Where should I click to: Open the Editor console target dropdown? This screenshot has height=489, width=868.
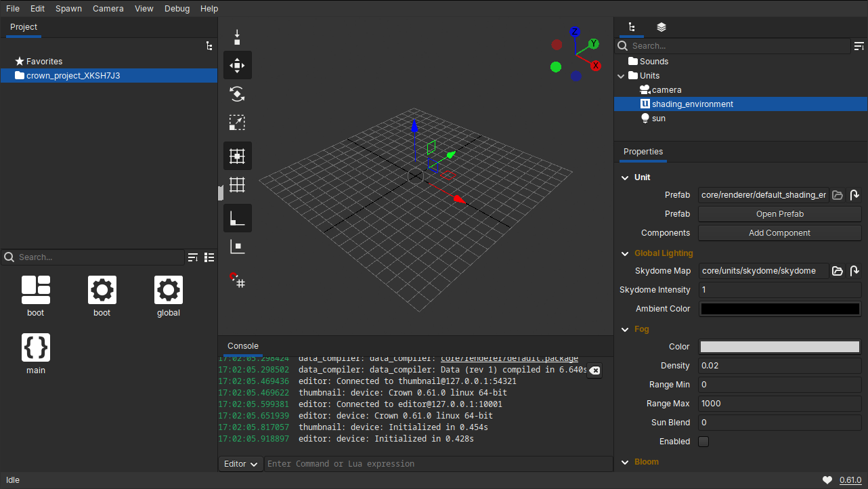241,464
